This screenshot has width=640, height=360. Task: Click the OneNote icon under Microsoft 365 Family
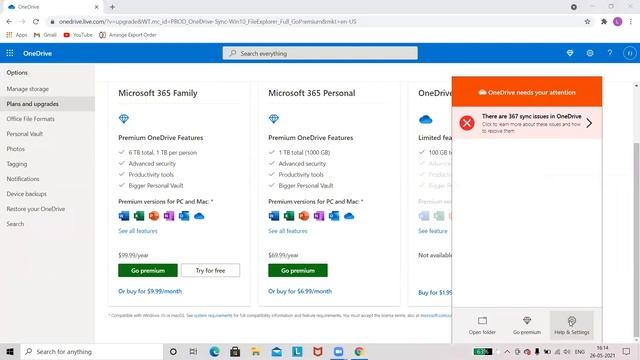coord(169,216)
